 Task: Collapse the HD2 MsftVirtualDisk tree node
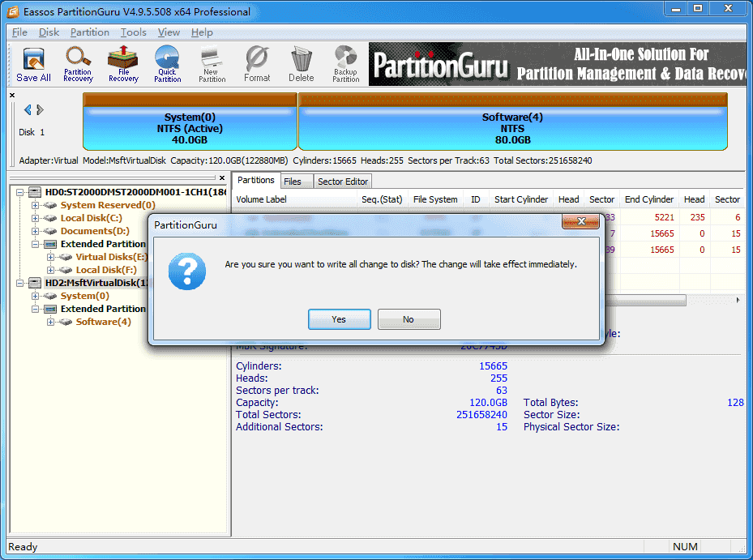point(19,284)
